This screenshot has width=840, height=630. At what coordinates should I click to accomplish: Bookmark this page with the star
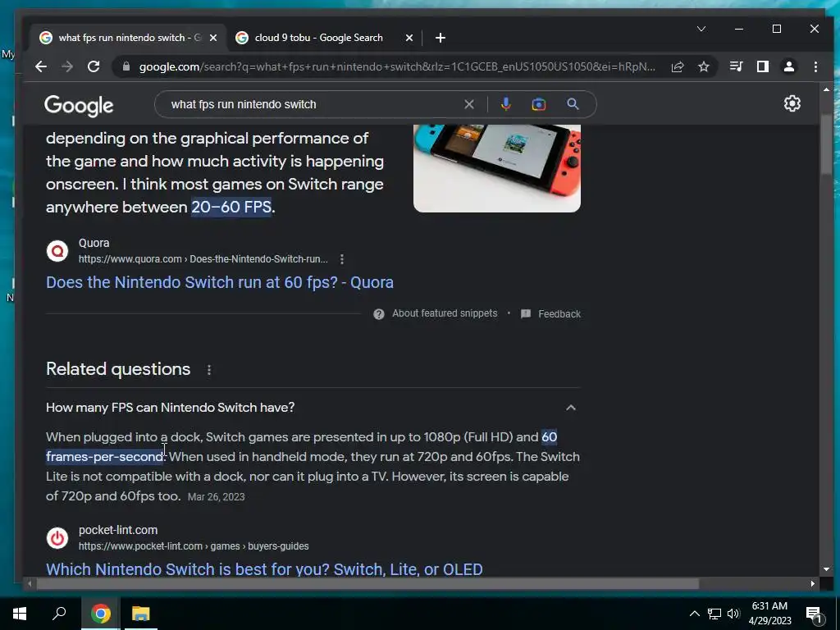704,66
